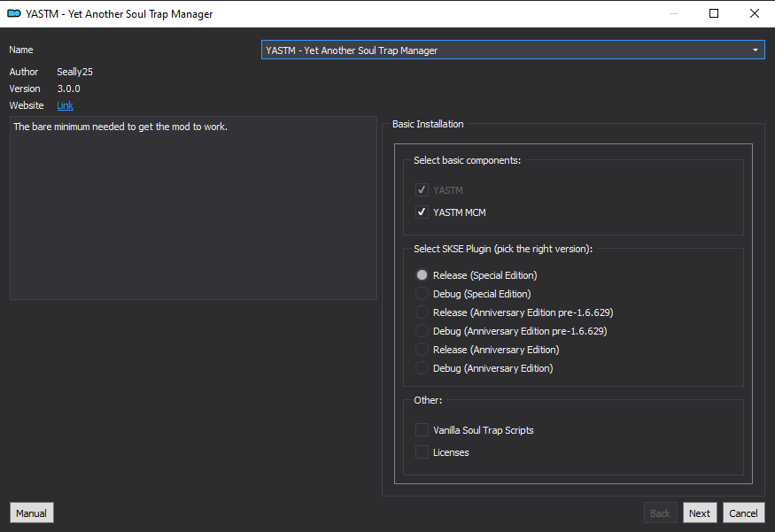Select Release (Special Edition) radio button
This screenshot has height=532, width=775.
pyautogui.click(x=422, y=274)
